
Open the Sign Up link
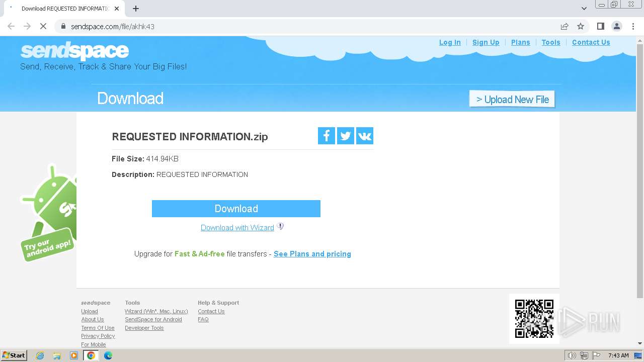[x=486, y=42]
